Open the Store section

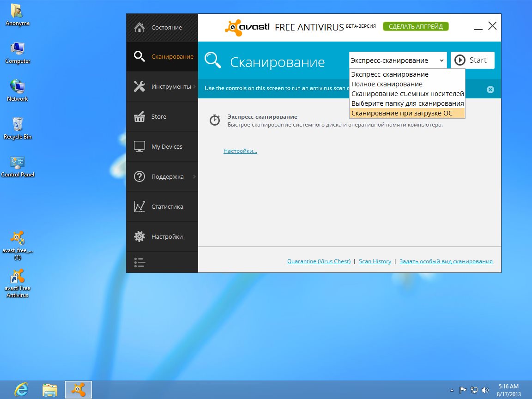click(x=162, y=117)
